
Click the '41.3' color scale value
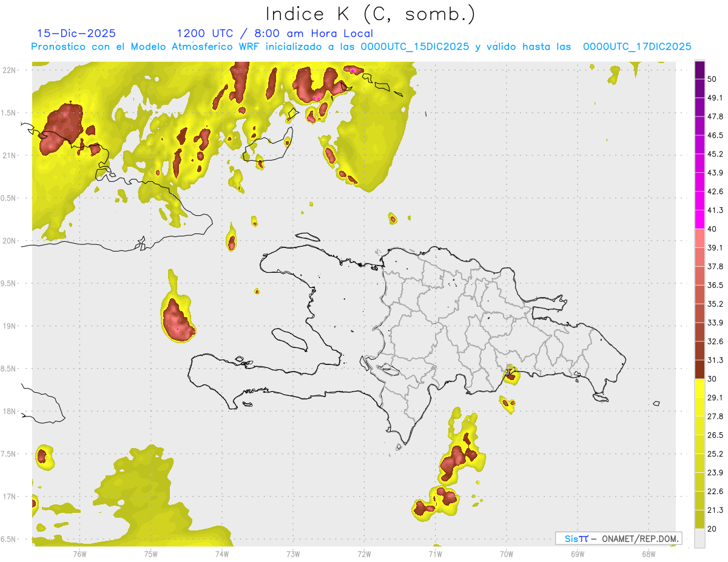(715, 210)
